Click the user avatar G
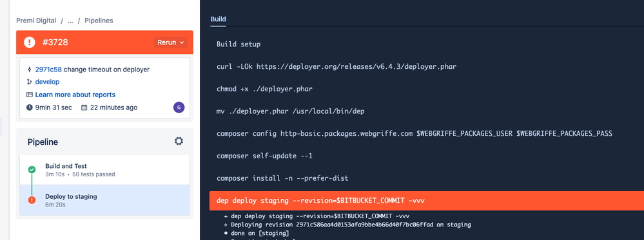644x240 pixels. [179, 107]
